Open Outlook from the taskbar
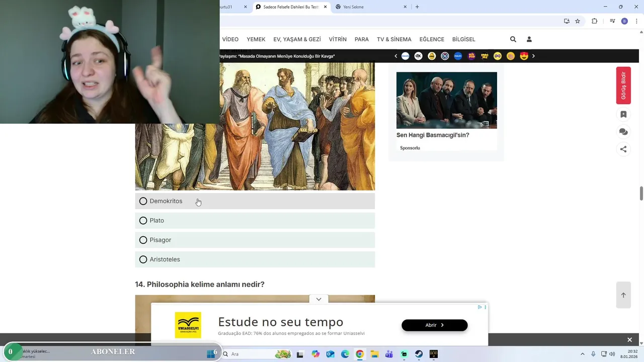 [330, 354]
